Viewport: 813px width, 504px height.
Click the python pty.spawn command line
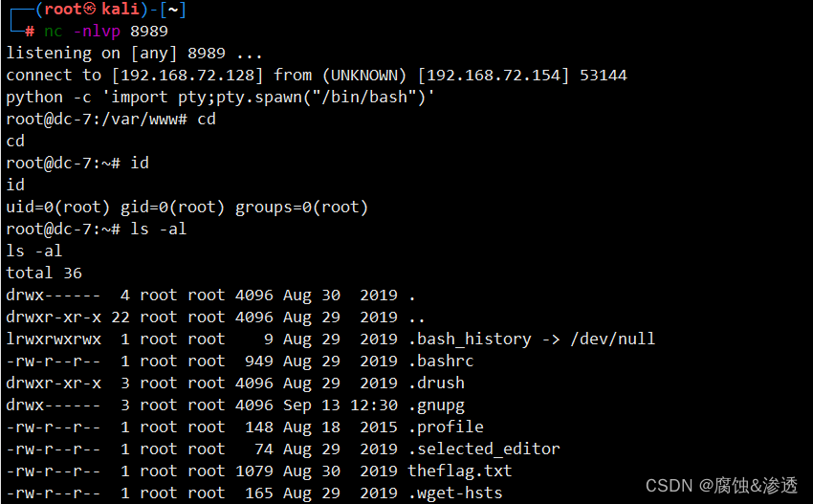point(220,97)
